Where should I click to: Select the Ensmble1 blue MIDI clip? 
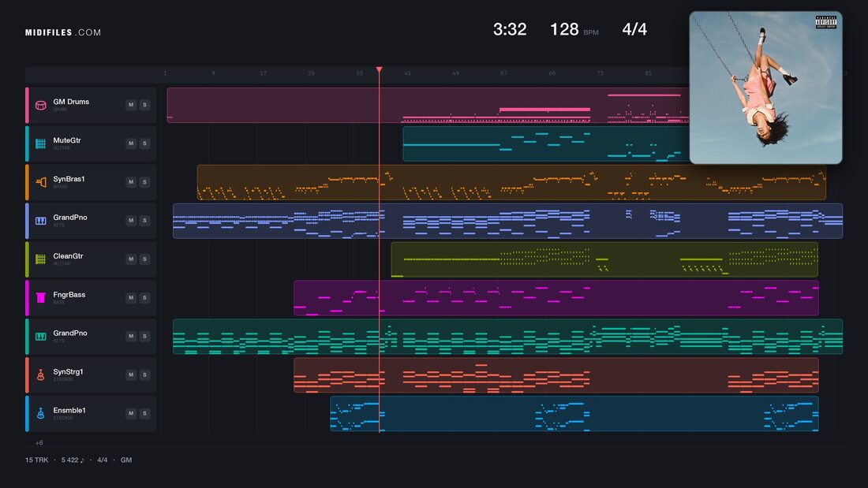click(574, 413)
